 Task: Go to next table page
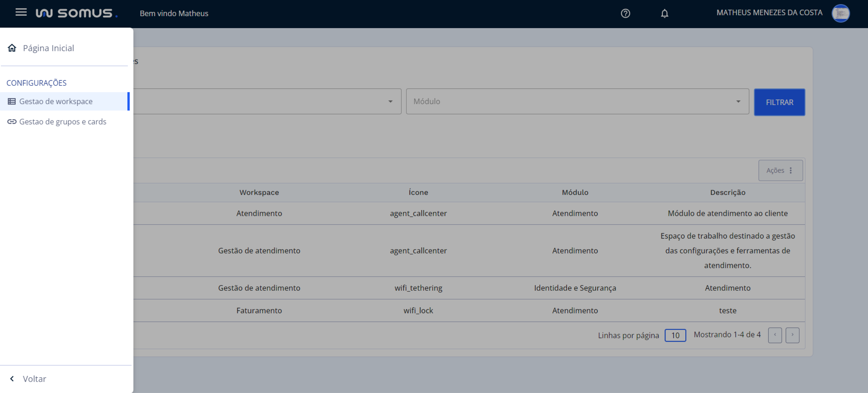pyautogui.click(x=792, y=335)
